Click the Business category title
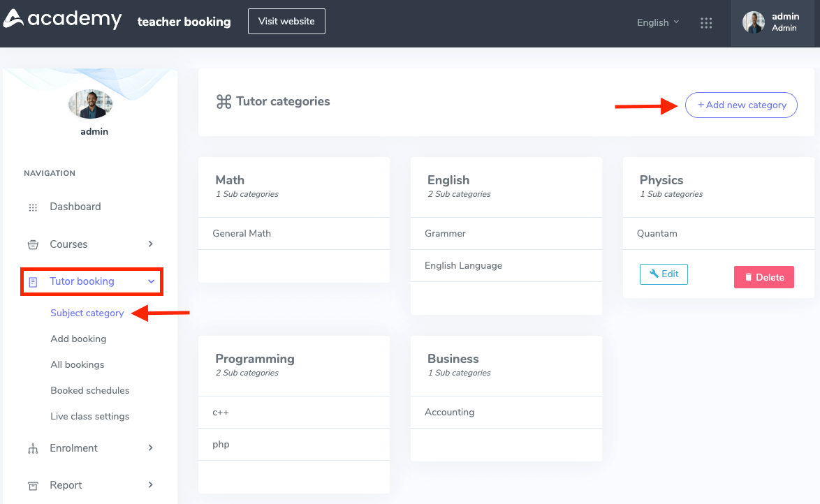Viewport: 820px width, 504px height. point(453,359)
